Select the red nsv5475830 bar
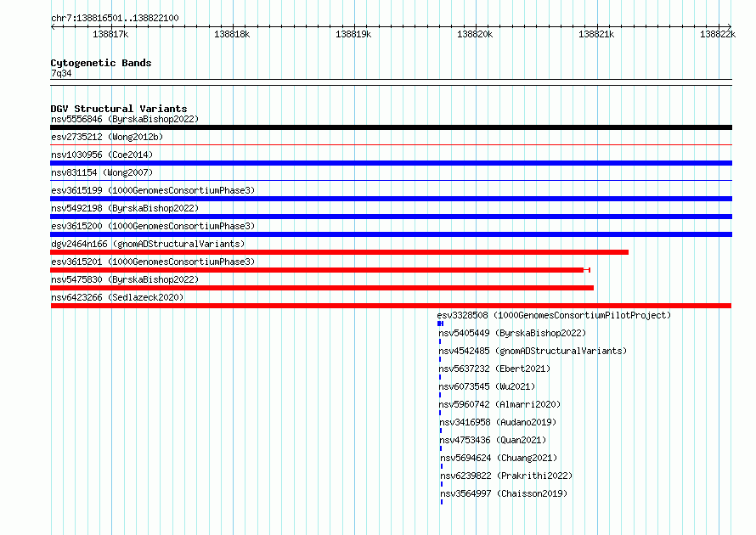The height and width of the screenshot is (535, 756). [x=322, y=288]
